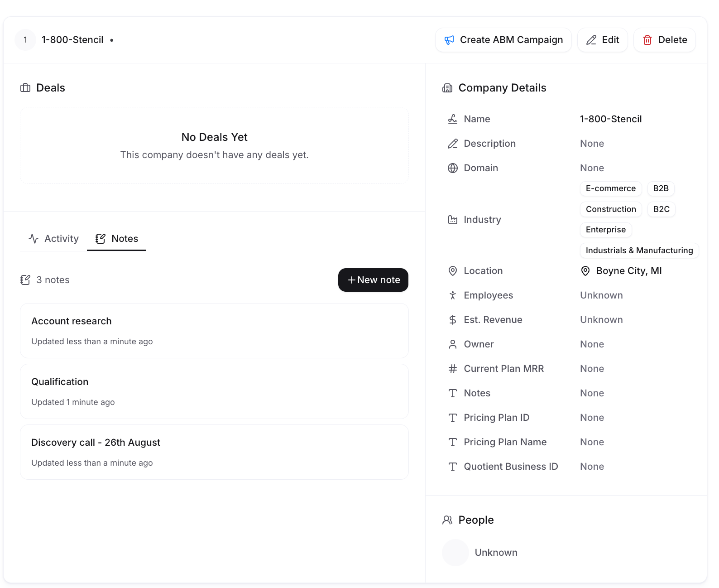Click the B2C industry tag
Screen dimensions: 719x588
tap(661, 209)
